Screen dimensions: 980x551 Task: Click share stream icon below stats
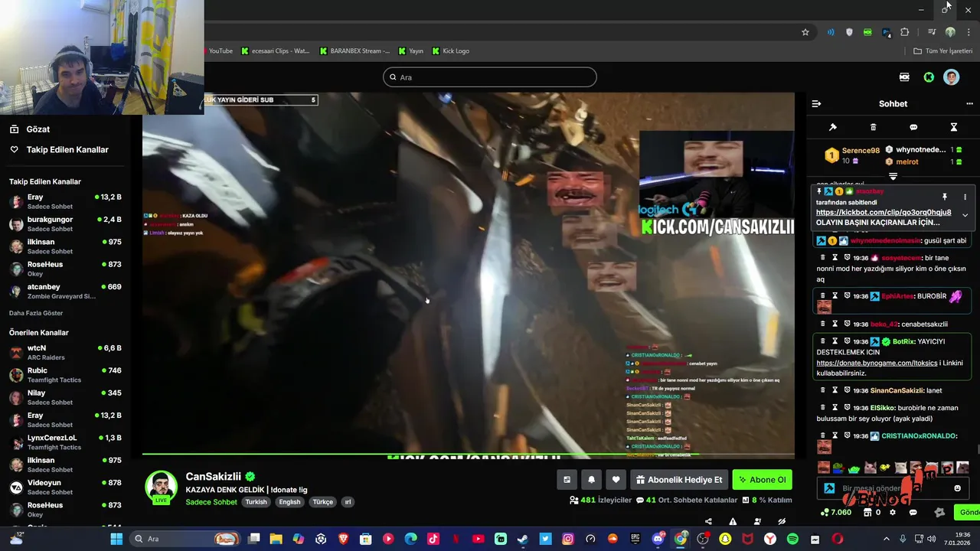[x=708, y=521]
